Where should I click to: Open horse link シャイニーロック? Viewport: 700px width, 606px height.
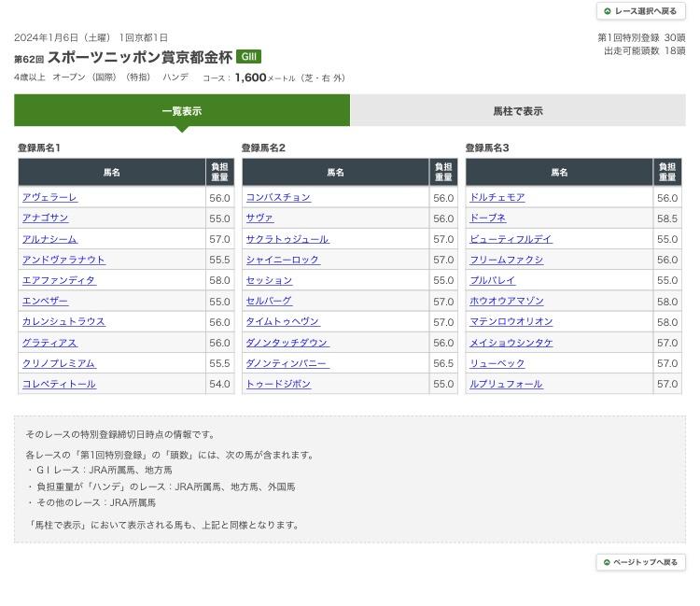click(283, 260)
